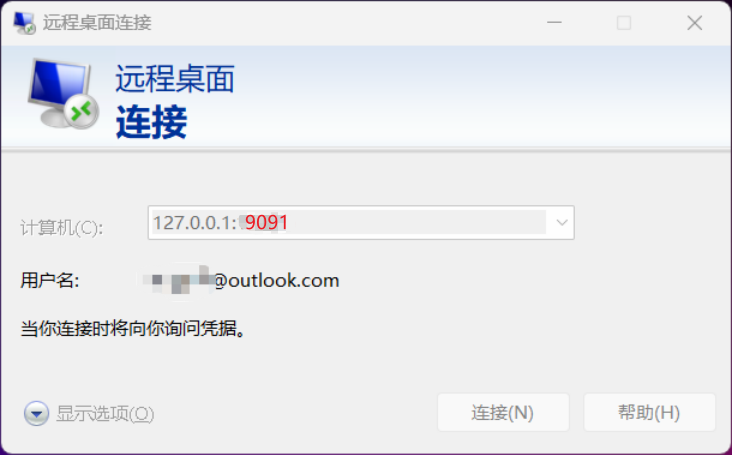The image size is (732, 455).
Task: Expand the 计算机 address dropdown arrow
Action: click(x=562, y=223)
